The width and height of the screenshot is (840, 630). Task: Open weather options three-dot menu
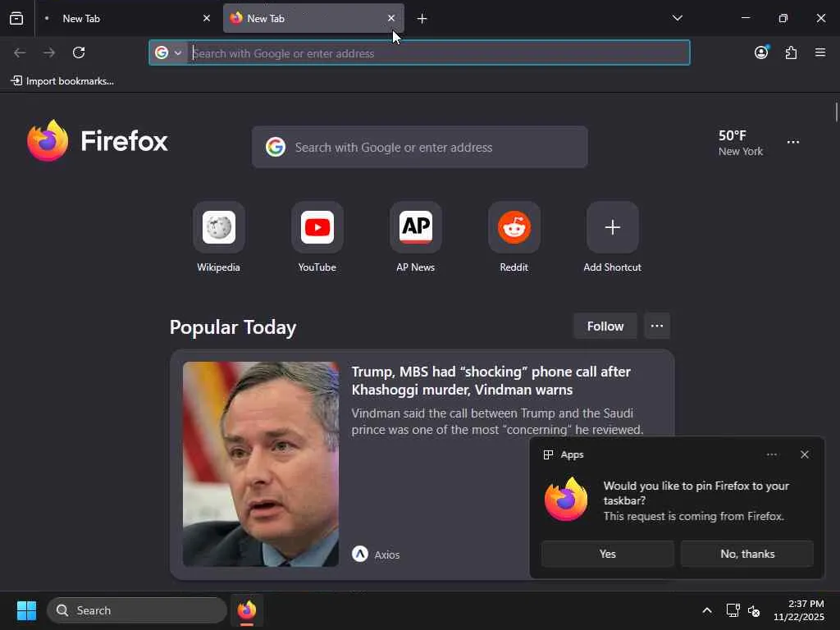click(793, 142)
